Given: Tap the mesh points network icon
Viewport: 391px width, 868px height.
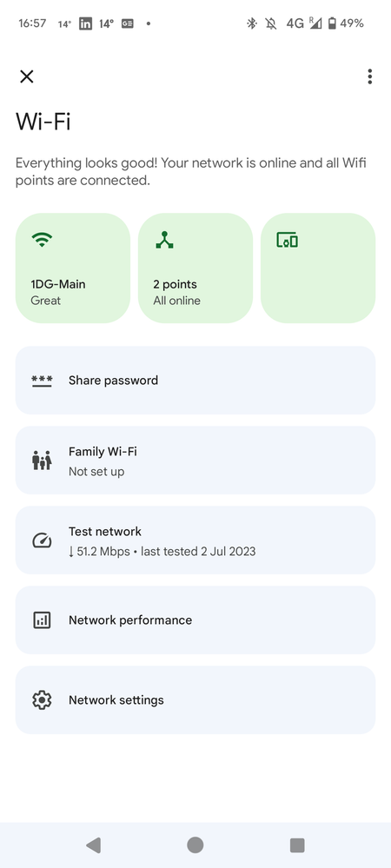Looking at the screenshot, I should click(164, 240).
